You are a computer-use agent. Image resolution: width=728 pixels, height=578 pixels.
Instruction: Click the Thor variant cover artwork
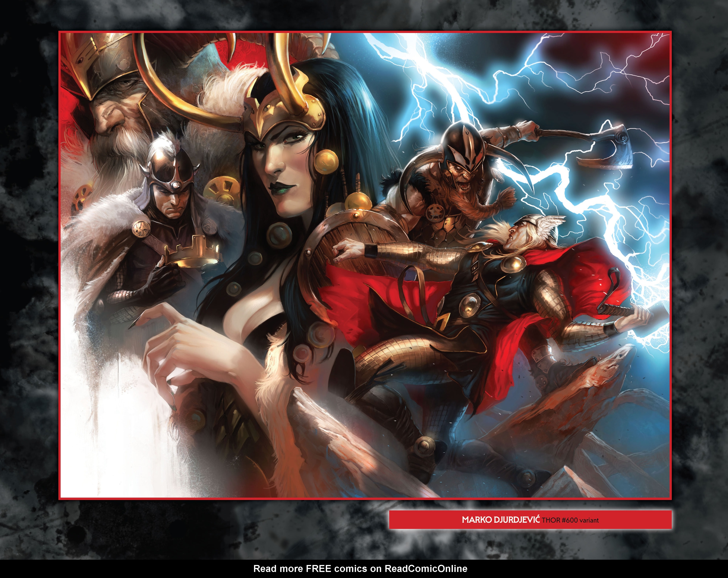pos(365,265)
